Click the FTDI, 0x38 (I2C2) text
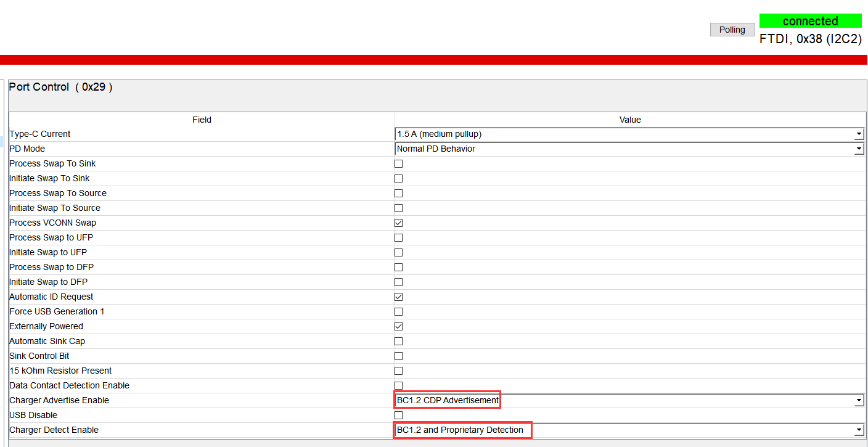This screenshot has width=868, height=447. tap(811, 38)
